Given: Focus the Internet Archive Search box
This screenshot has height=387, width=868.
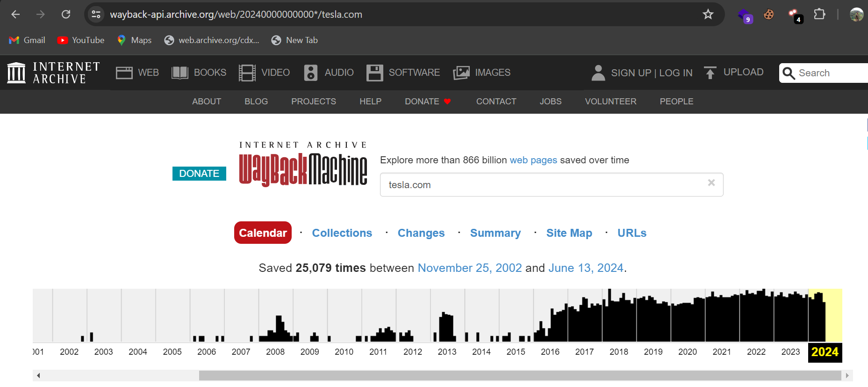Looking at the screenshot, I should 824,73.
